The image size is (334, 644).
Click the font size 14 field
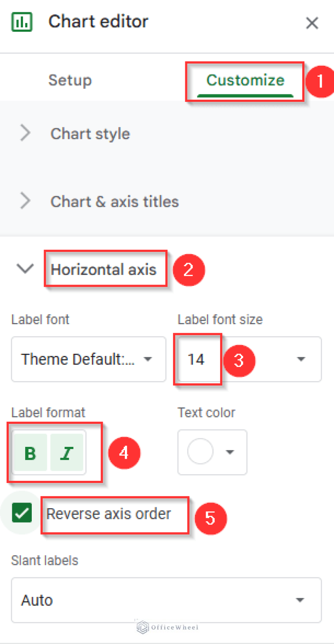pyautogui.click(x=198, y=359)
